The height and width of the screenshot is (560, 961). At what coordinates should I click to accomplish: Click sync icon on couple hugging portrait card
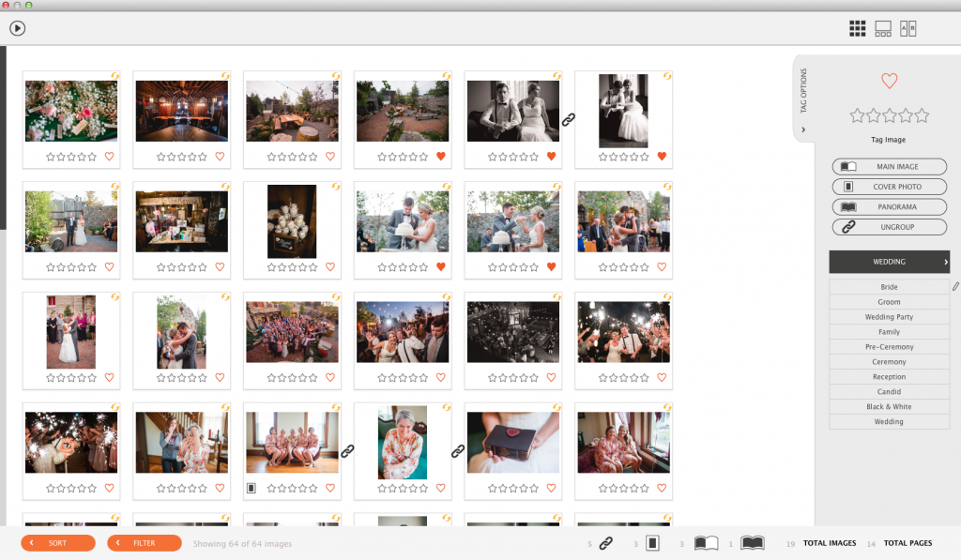pyautogui.click(x=225, y=297)
